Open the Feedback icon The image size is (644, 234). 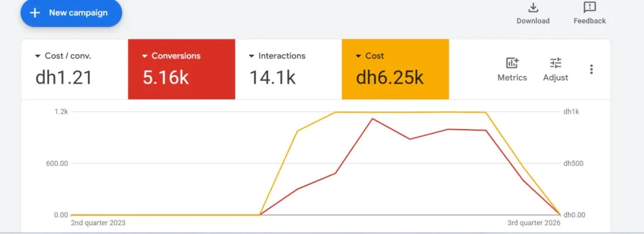(589, 8)
